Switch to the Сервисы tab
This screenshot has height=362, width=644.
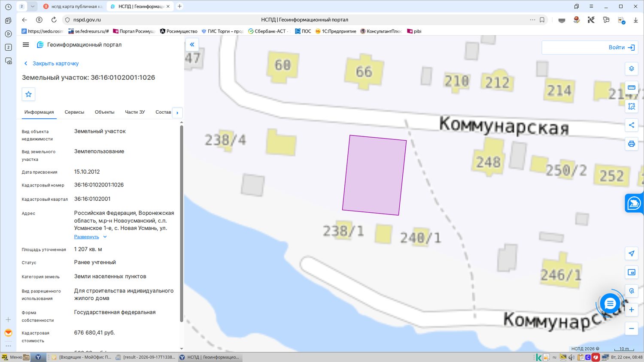[74, 112]
